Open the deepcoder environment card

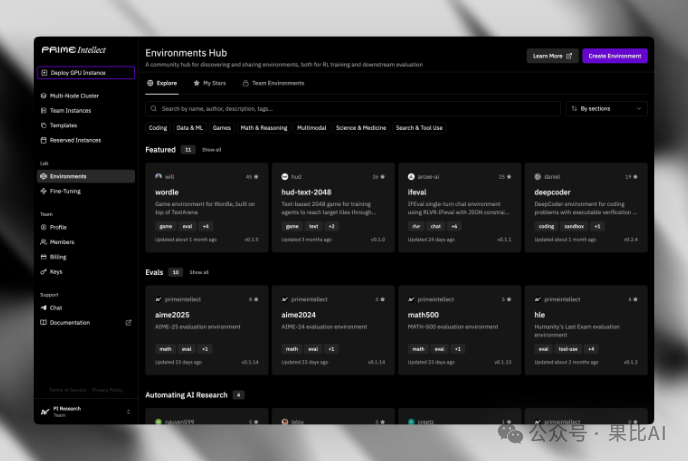pos(586,207)
